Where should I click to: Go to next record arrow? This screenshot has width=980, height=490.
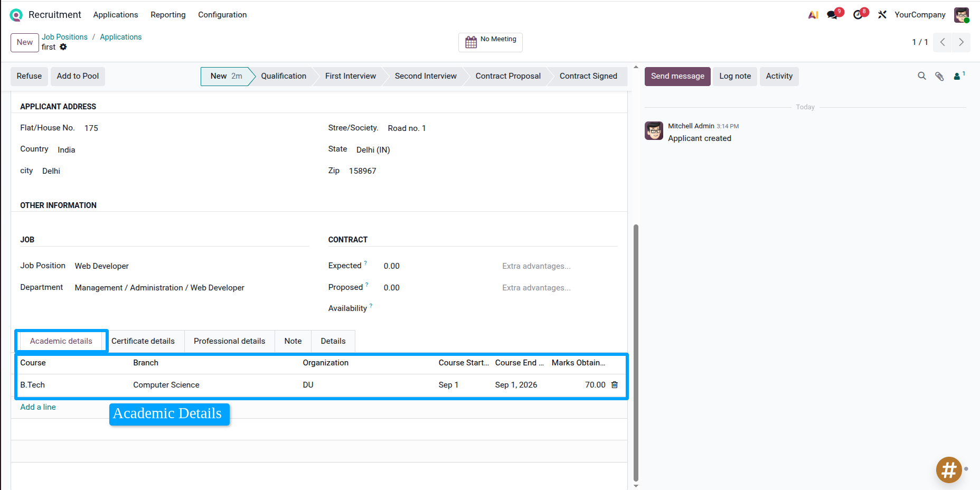click(962, 42)
